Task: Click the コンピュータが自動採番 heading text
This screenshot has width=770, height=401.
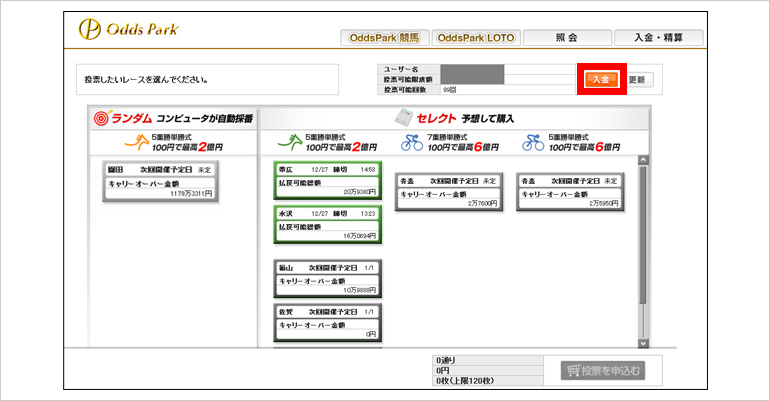Action: click(x=205, y=119)
